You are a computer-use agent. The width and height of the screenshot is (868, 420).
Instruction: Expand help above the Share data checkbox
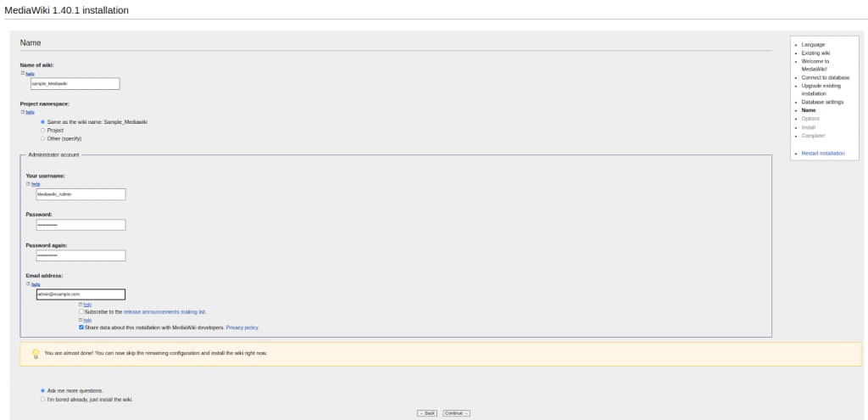tap(87, 320)
